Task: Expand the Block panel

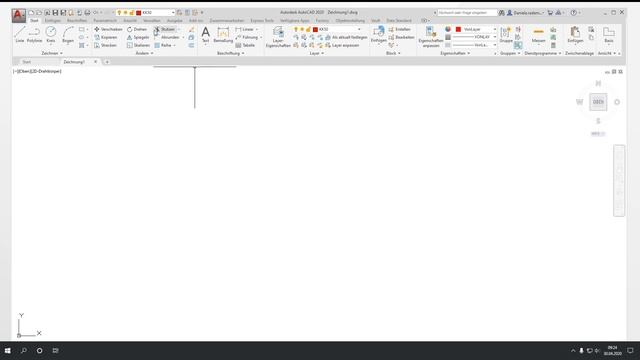Action: point(393,53)
